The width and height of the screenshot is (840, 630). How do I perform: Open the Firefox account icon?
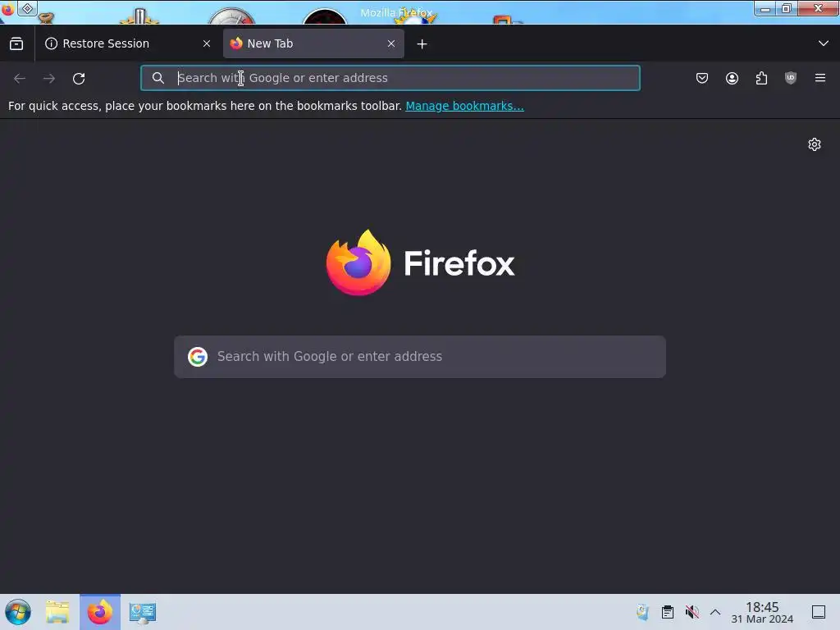pos(732,78)
